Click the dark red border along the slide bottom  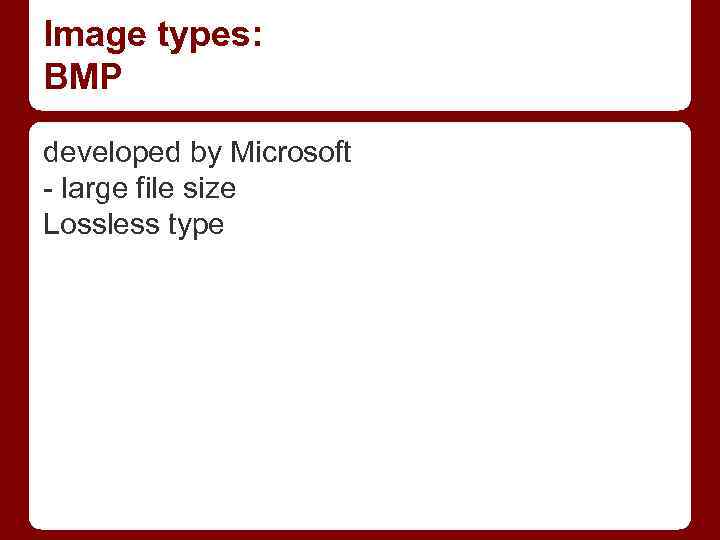[x=360, y=534]
